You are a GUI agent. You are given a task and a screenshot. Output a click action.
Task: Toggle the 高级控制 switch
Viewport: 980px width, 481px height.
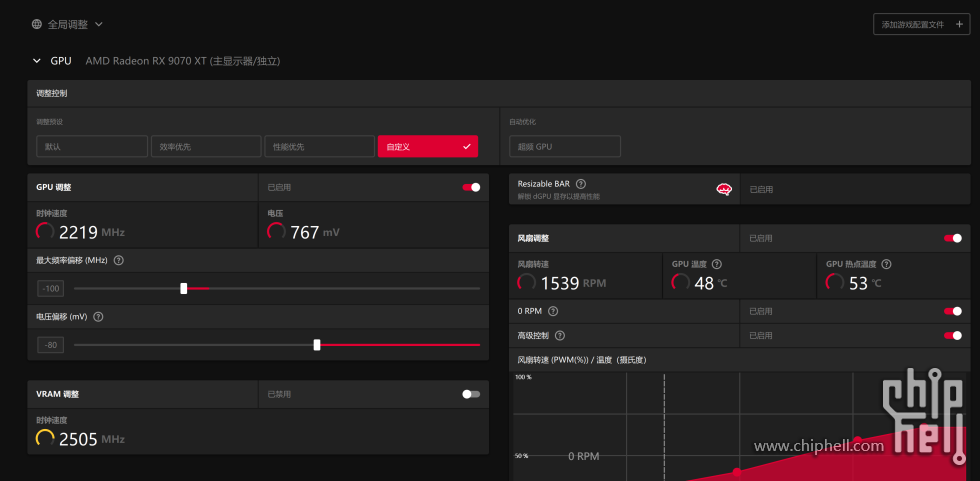tap(953, 335)
